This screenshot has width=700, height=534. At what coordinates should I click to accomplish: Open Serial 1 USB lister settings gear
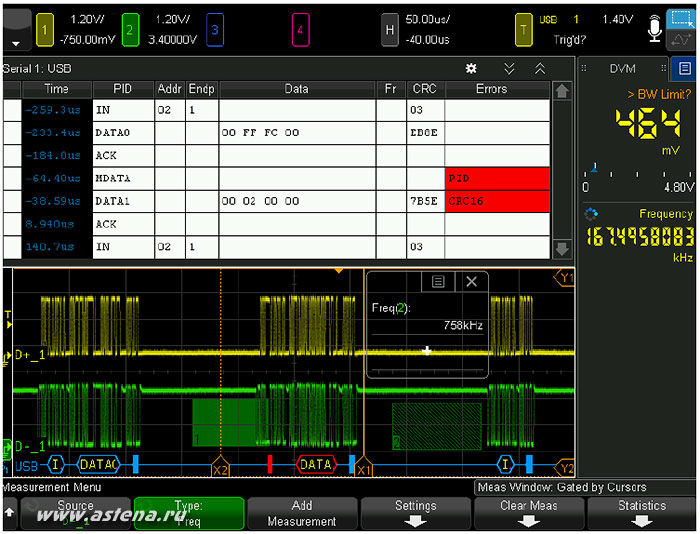(471, 68)
